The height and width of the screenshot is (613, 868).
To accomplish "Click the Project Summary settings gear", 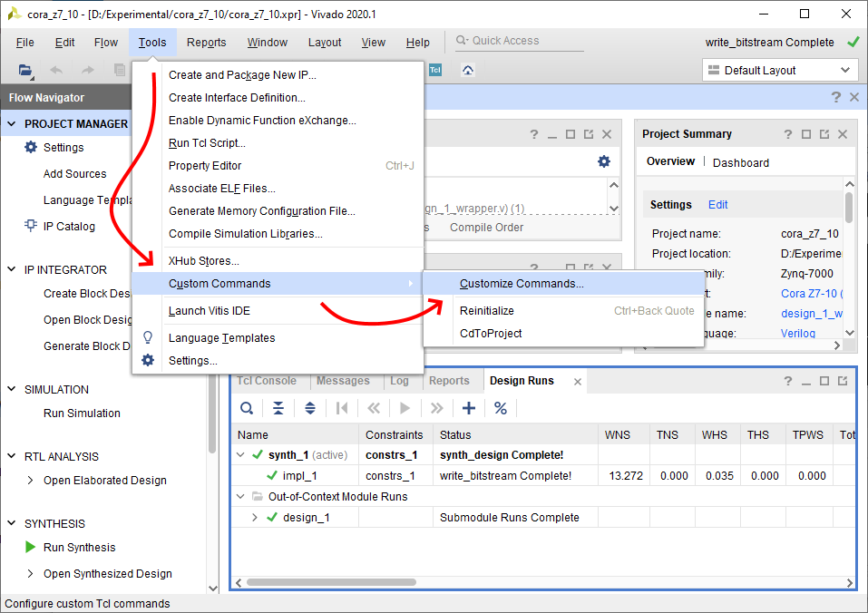I will coord(604,161).
